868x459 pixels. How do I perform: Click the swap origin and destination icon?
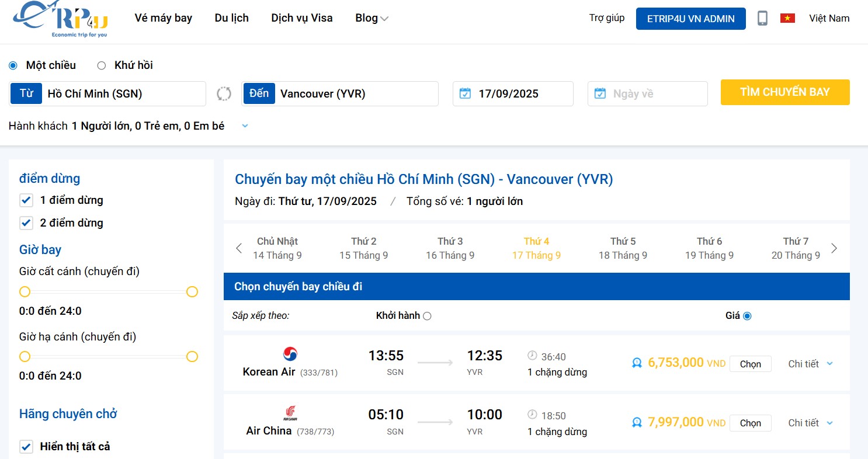(x=224, y=93)
